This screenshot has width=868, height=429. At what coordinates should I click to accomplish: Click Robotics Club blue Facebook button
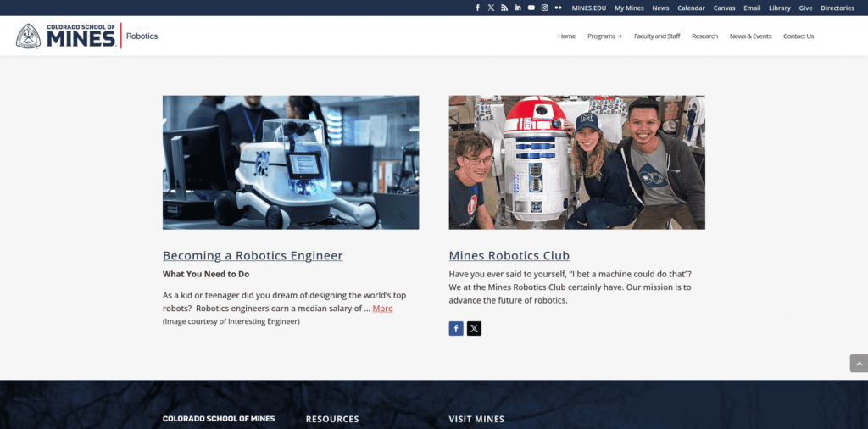click(x=456, y=329)
